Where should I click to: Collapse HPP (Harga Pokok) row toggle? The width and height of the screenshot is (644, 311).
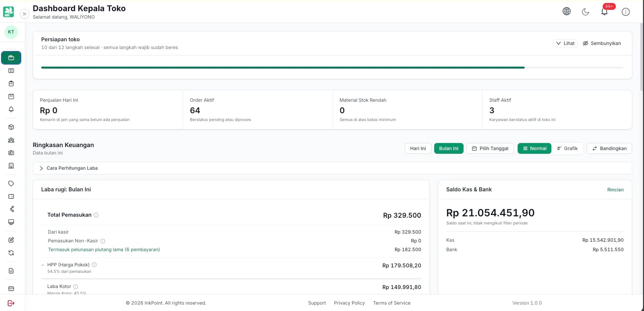43,265
